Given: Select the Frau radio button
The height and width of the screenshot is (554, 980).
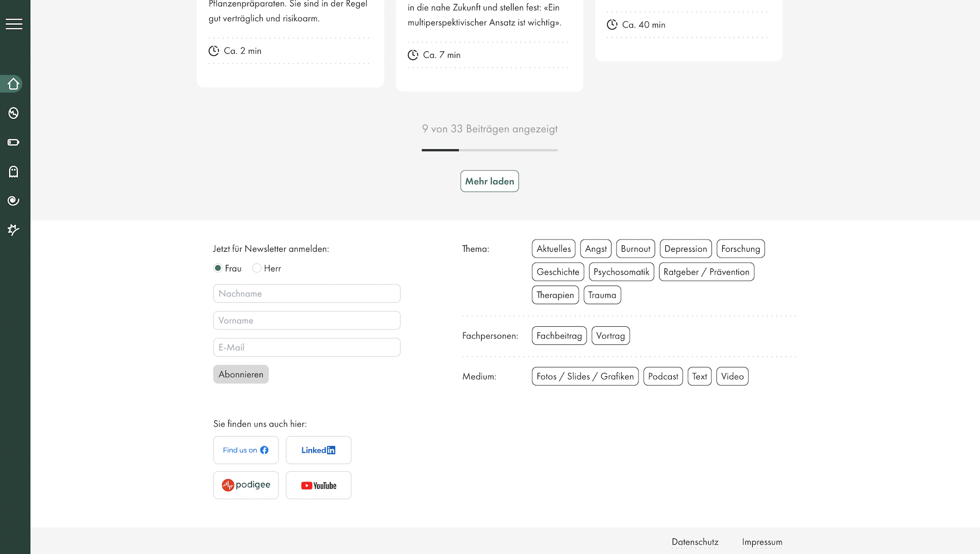Looking at the screenshot, I should point(218,268).
